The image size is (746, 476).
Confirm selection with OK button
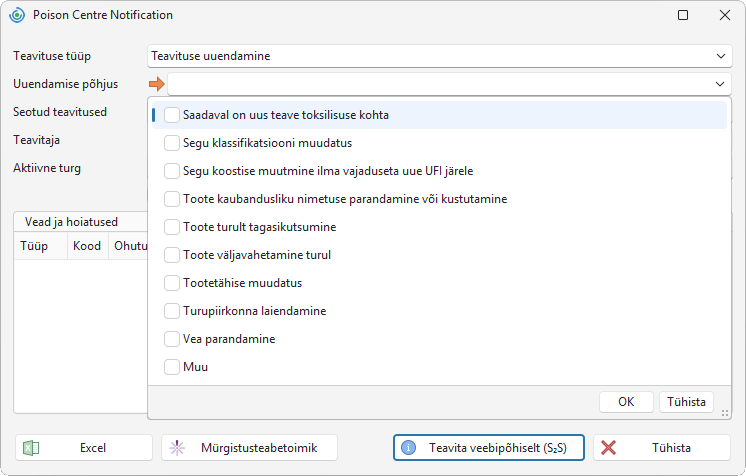coord(626,402)
